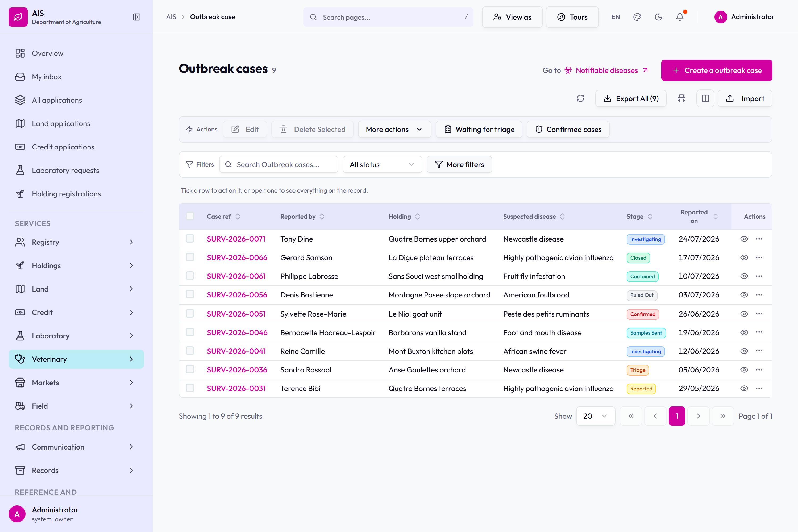798x532 pixels.
Task: Tick checkbox for SURV-2026-0046 row
Action: click(190, 332)
